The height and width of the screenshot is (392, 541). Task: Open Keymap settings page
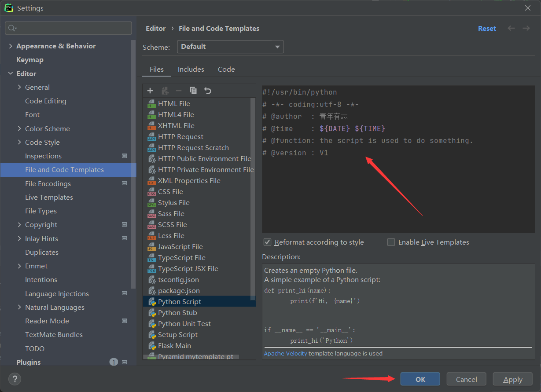click(x=30, y=59)
